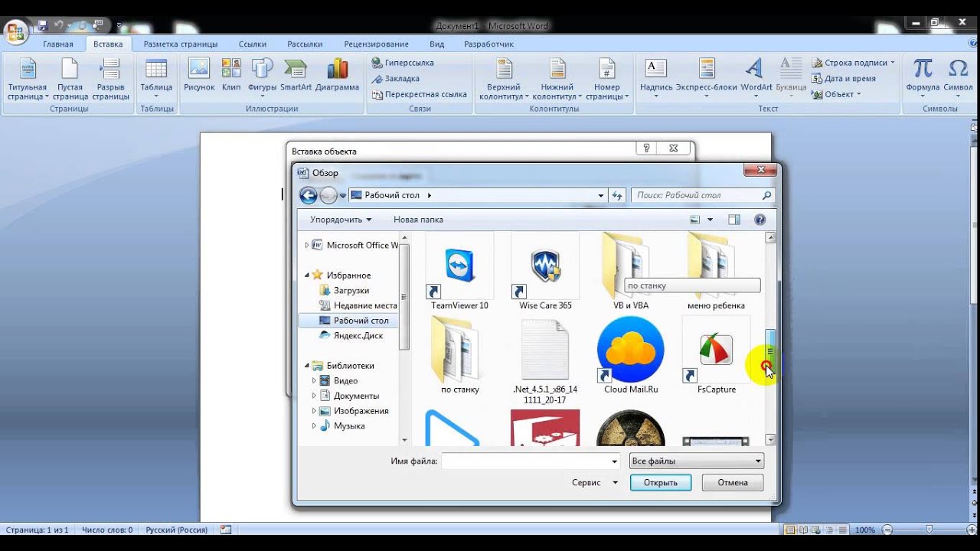Screen dimensions: 980x551
Task: Select the по станку folder
Action: point(460,355)
